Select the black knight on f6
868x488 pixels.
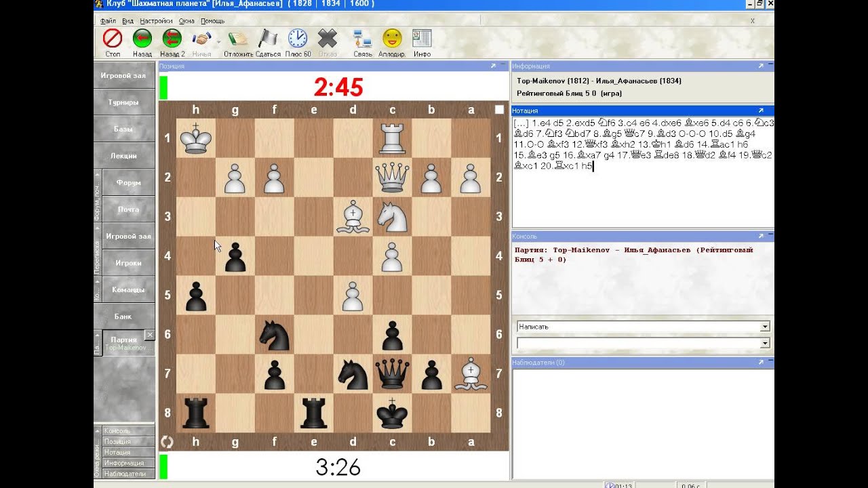point(275,335)
